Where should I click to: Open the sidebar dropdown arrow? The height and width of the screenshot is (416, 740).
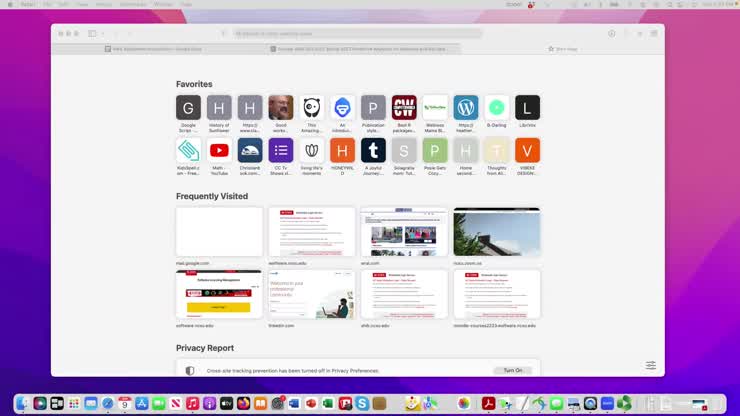click(103, 34)
